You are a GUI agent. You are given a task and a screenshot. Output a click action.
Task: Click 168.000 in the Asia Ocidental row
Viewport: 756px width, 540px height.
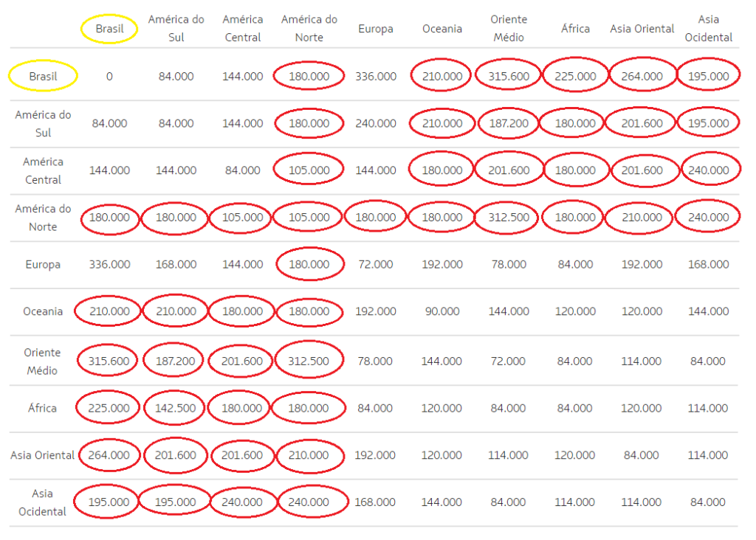[x=375, y=502]
